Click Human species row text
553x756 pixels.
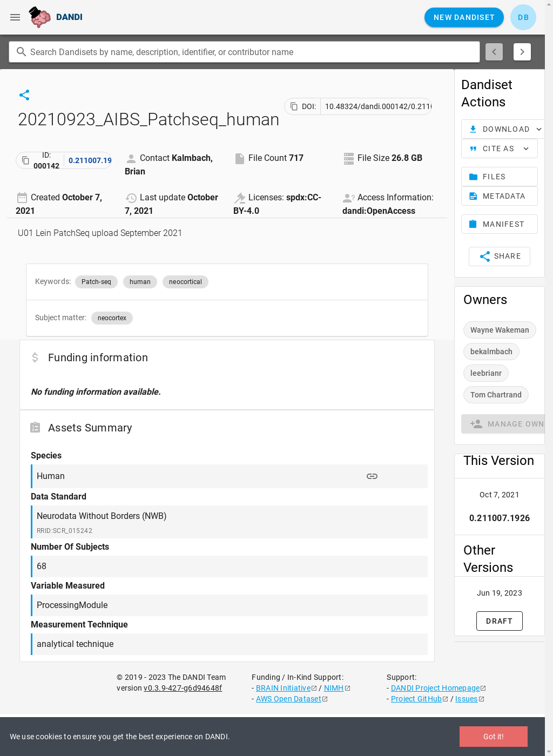point(51,476)
